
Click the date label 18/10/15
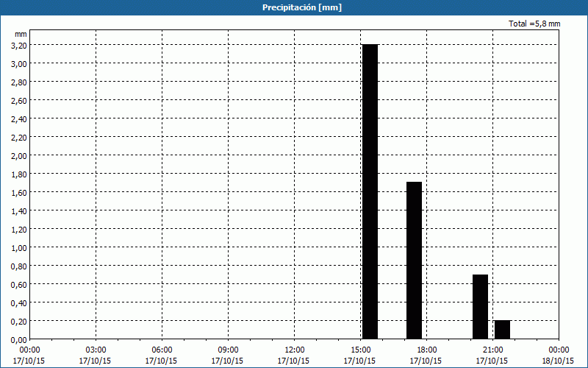click(558, 361)
